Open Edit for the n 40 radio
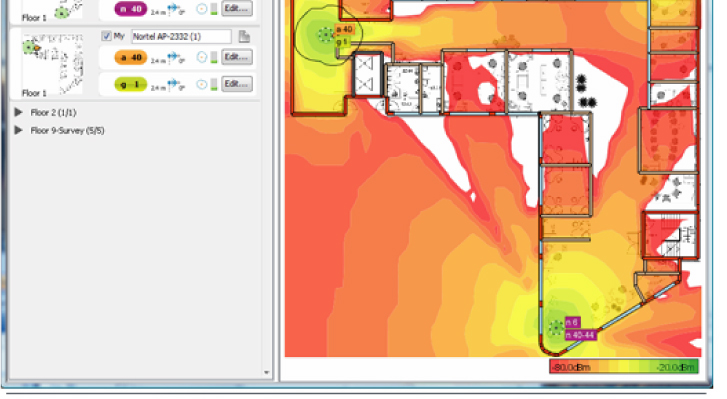727x399 pixels. (237, 8)
